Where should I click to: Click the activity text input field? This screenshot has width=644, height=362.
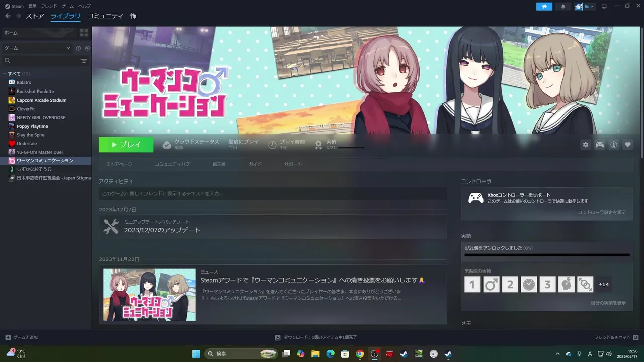point(273,194)
